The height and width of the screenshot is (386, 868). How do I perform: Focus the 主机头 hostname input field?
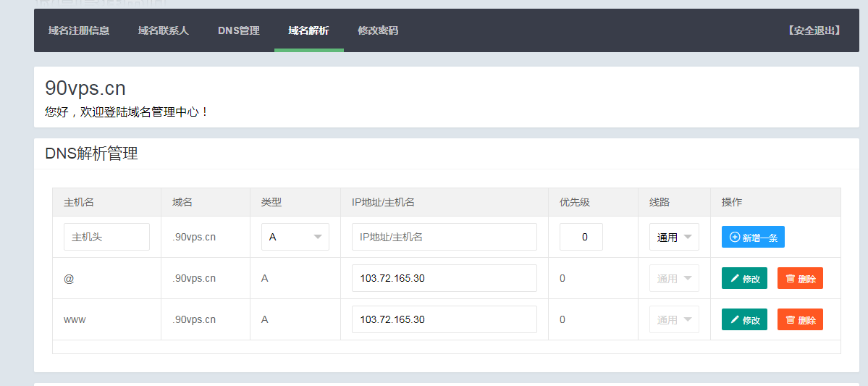point(106,237)
